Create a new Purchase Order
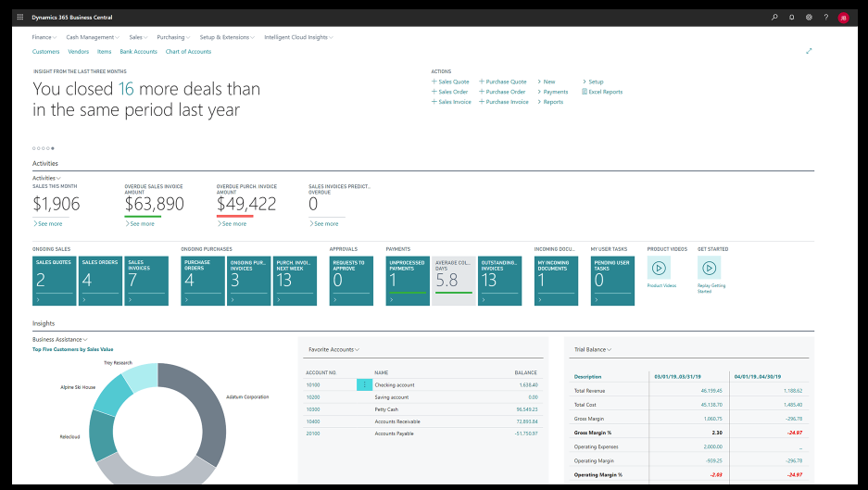 (502, 92)
